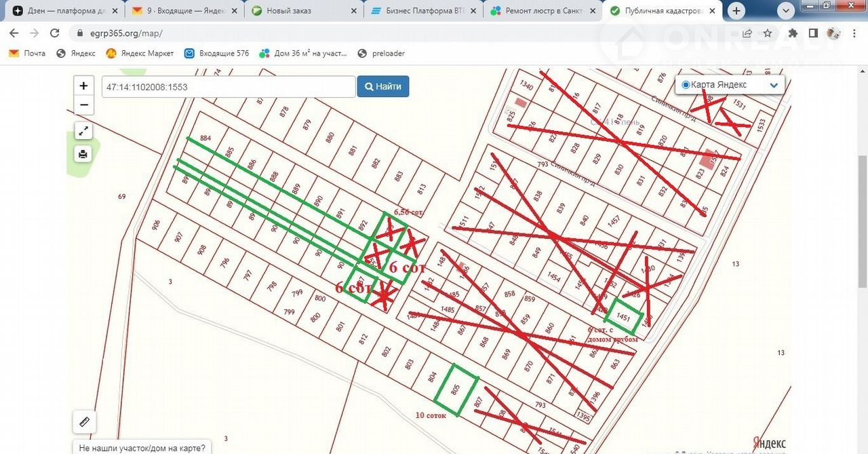Expand the map layer selector chevron

(x=774, y=86)
